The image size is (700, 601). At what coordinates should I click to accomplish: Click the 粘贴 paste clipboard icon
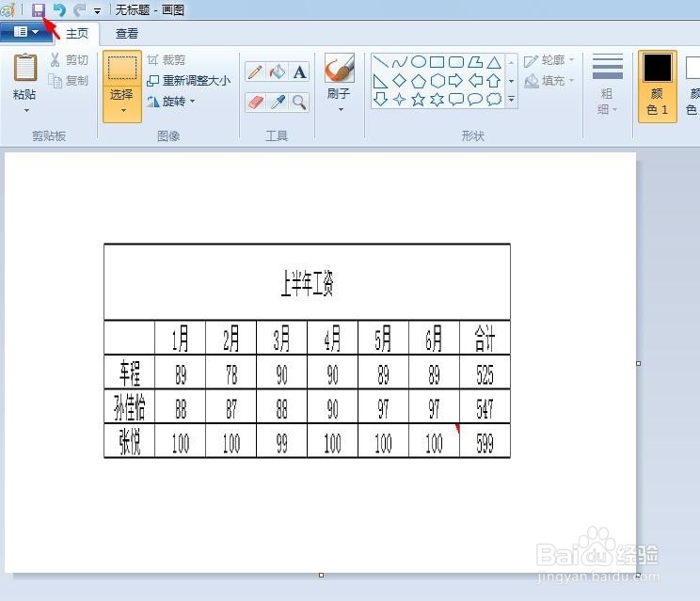[x=25, y=68]
